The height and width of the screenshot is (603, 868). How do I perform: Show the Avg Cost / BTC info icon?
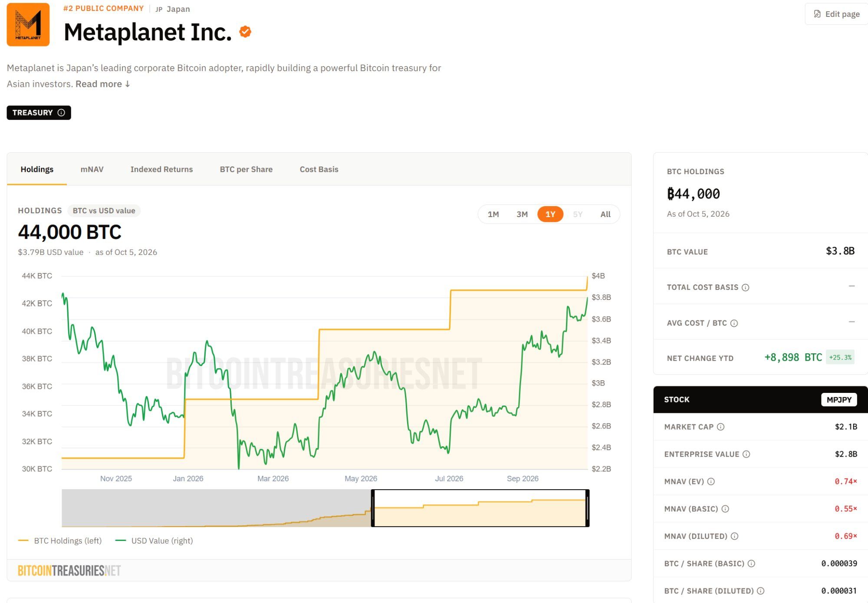pos(734,323)
